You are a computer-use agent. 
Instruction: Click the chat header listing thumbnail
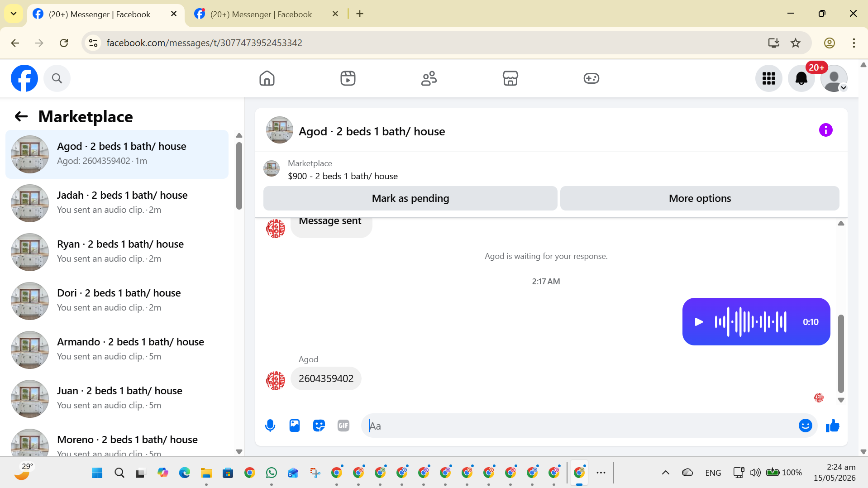point(279,130)
